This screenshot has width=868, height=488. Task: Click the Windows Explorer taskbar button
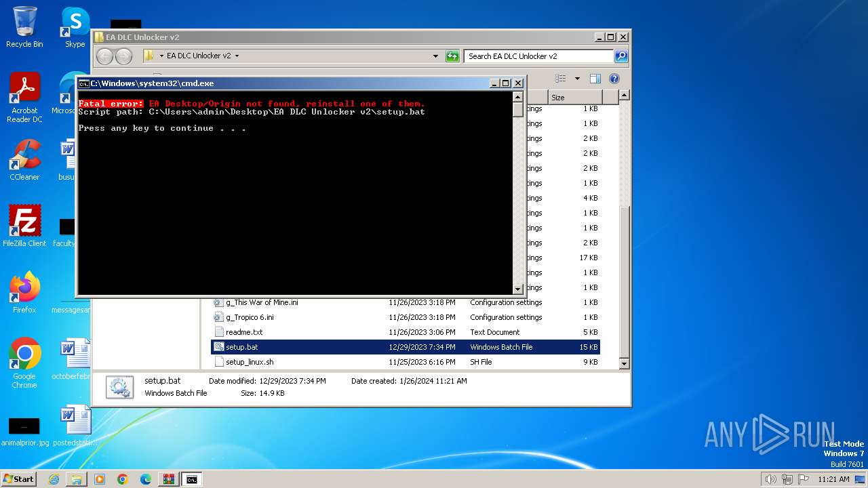point(77,479)
